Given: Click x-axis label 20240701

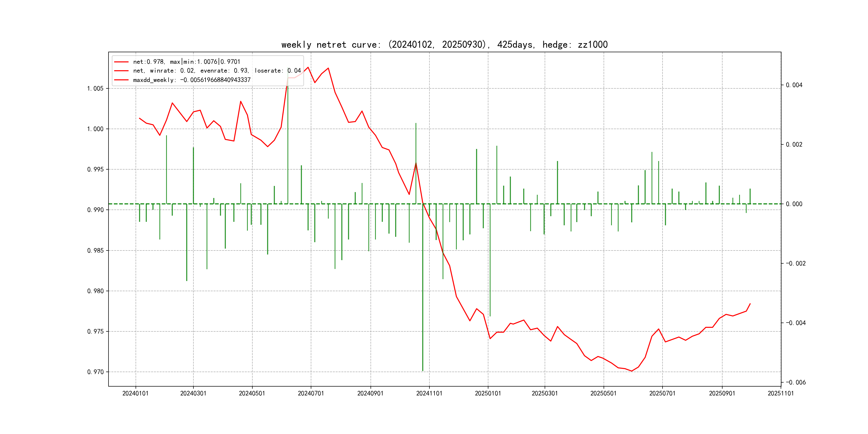Looking at the screenshot, I should point(311,393).
